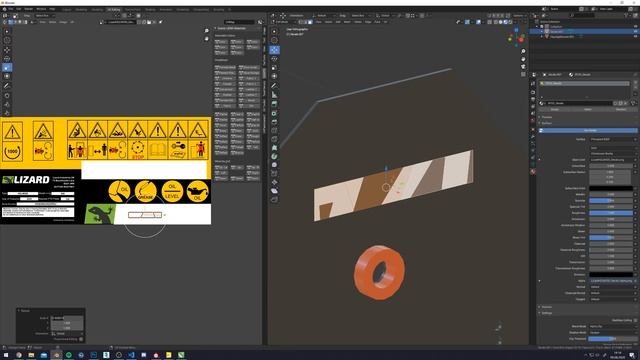Select the Cursor tool in UV editor toolbar

(x=7, y=40)
